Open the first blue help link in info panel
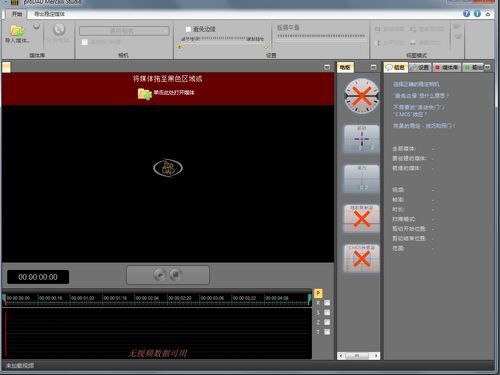Screen dimensions: 500x375 [416, 84]
